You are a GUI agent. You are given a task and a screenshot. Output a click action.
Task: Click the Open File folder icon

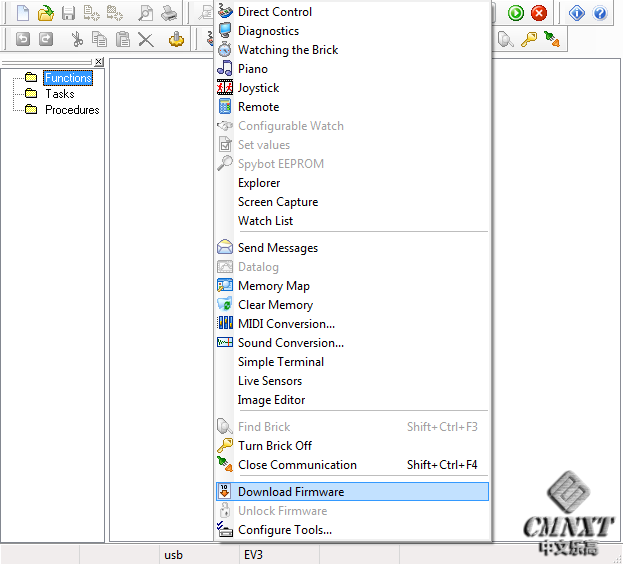[x=45, y=13]
